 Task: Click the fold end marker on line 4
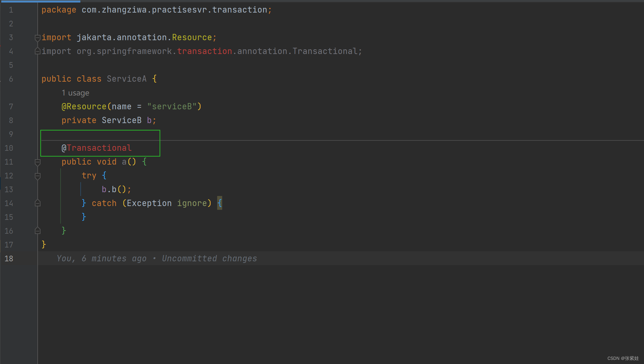click(x=37, y=51)
